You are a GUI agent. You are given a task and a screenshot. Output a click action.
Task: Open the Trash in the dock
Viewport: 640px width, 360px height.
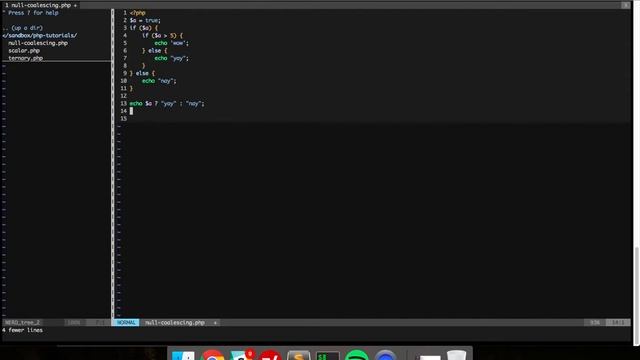[456, 355]
